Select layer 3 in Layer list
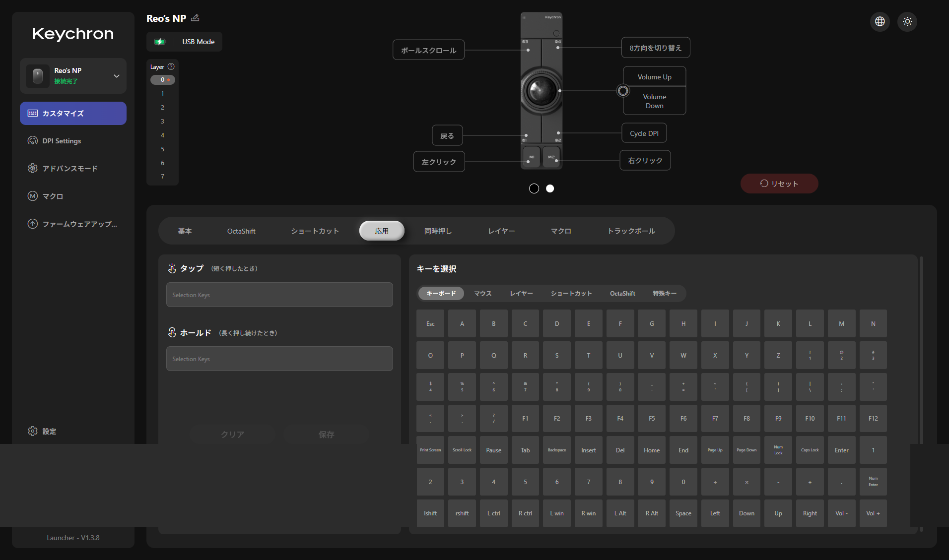Screen dimensions: 949x560 [162, 121]
